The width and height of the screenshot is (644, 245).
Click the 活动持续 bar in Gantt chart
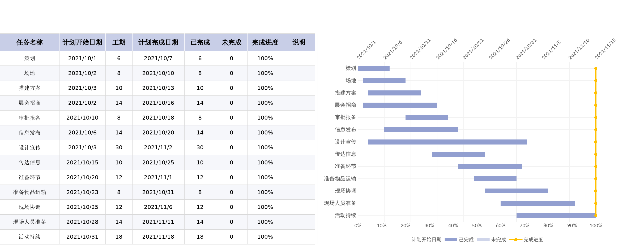coord(556,215)
